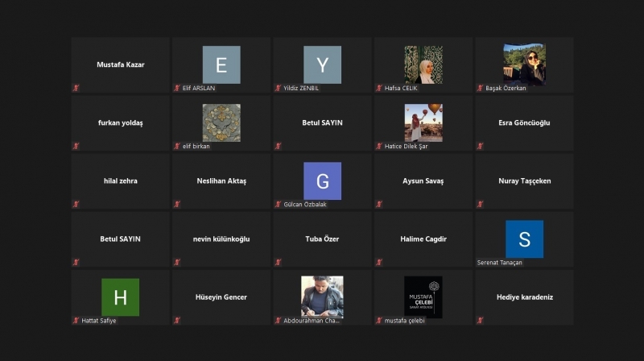Click muted mic icon in Nuray Taşçeken tile
Image resolution: width=644 pixels, height=361 pixels.
pos(481,204)
